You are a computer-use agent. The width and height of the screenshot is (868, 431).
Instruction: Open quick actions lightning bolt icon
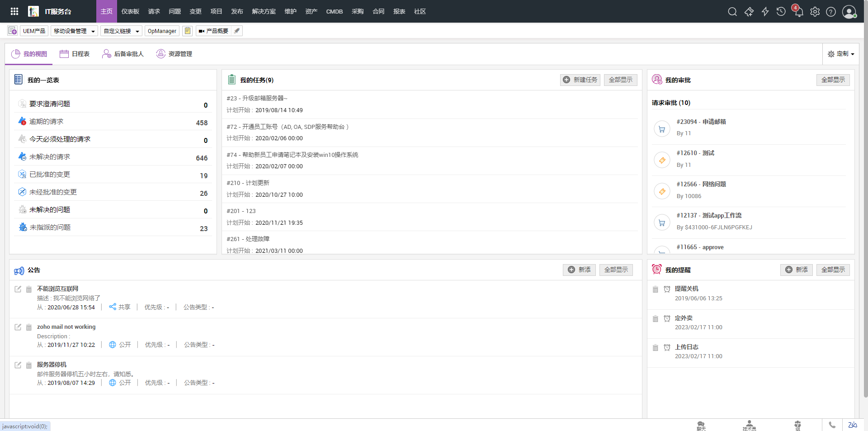[765, 12]
